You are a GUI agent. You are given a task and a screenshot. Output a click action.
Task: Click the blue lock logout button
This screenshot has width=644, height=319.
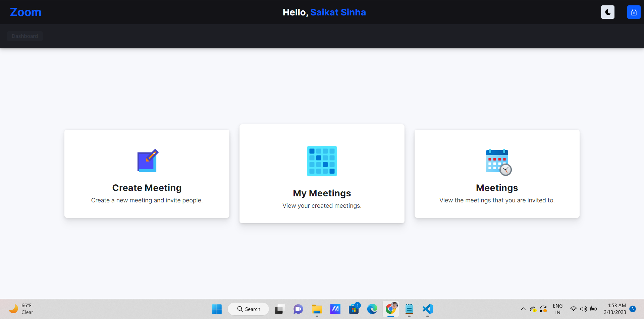coord(634,12)
